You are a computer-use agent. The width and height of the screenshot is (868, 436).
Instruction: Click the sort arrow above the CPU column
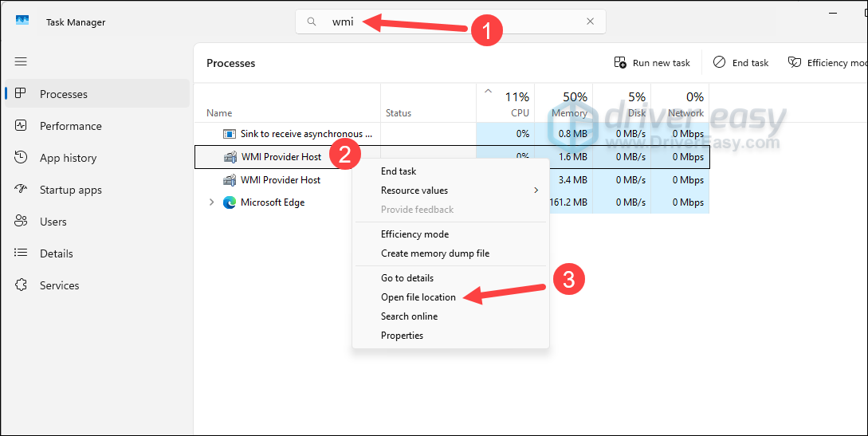(x=489, y=92)
